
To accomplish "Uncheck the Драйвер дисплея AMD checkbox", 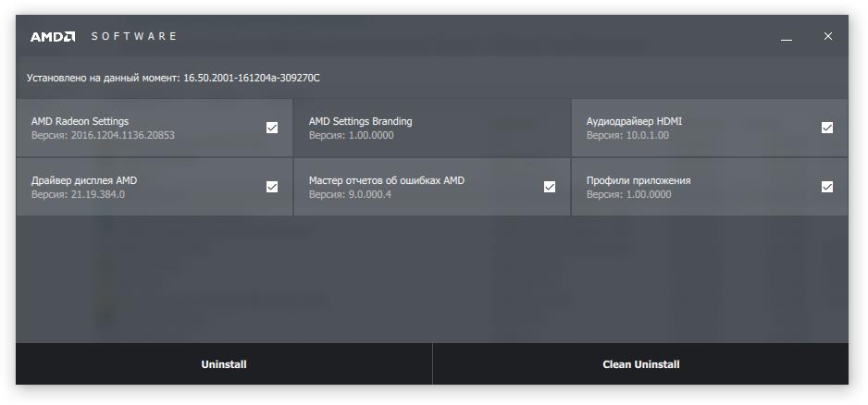I will click(x=272, y=187).
